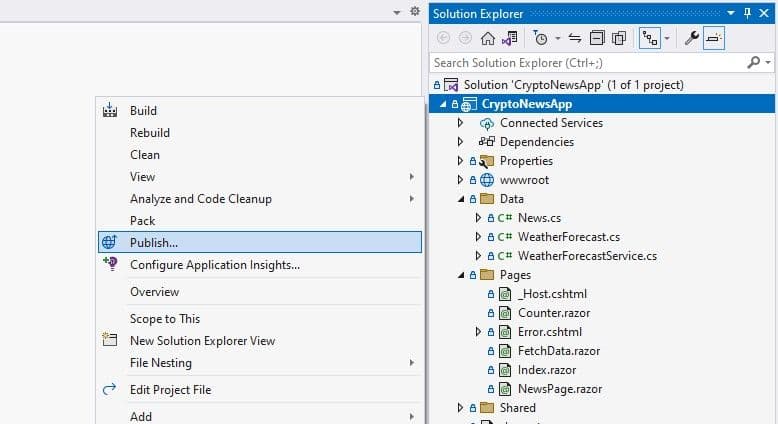Select the News.cs file

pos(539,218)
